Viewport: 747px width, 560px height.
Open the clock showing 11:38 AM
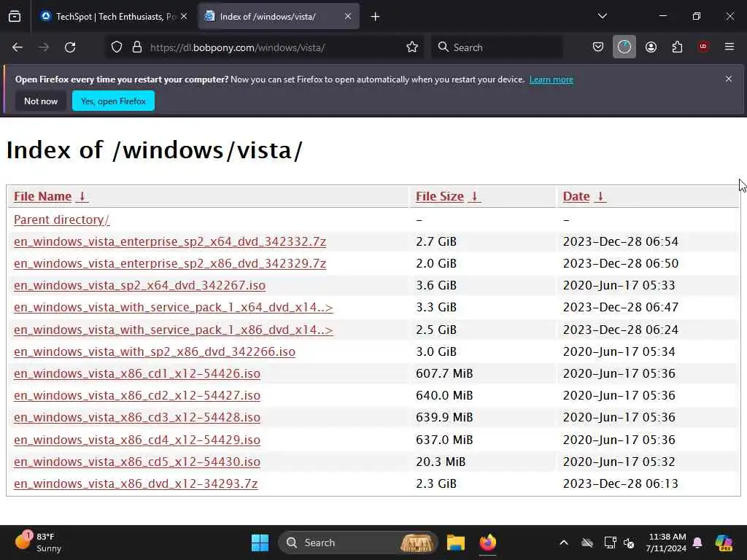[666, 542]
